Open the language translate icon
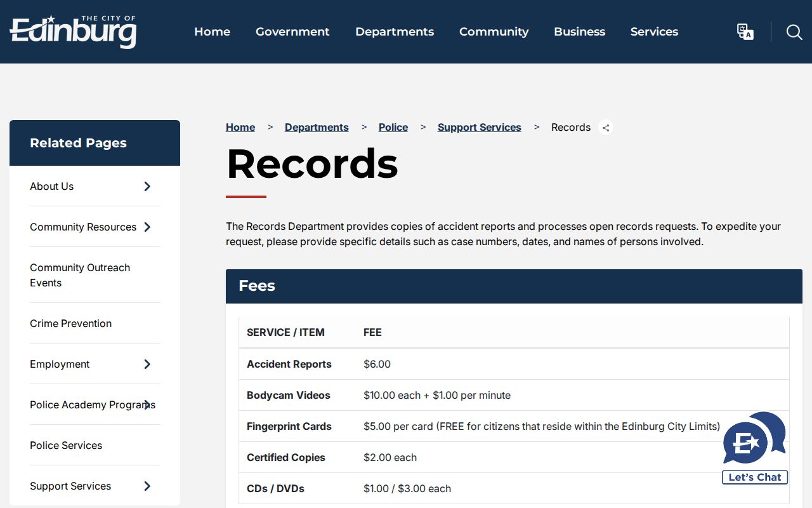812x508 pixels. click(x=745, y=32)
